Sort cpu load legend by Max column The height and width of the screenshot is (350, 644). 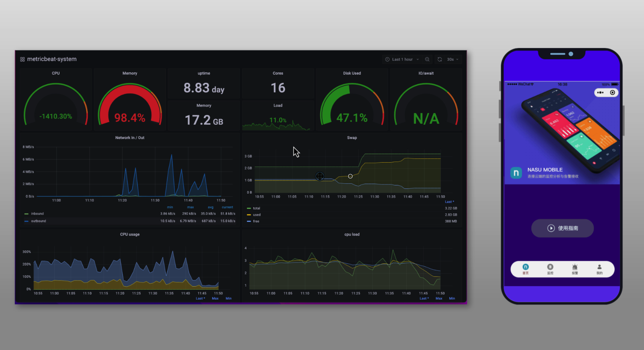[x=439, y=298]
